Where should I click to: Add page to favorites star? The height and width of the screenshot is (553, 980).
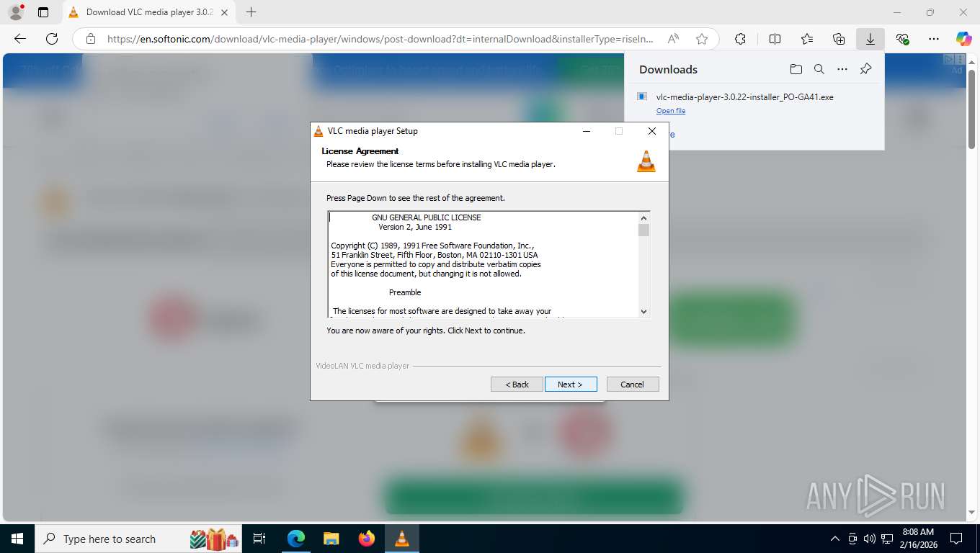click(702, 40)
